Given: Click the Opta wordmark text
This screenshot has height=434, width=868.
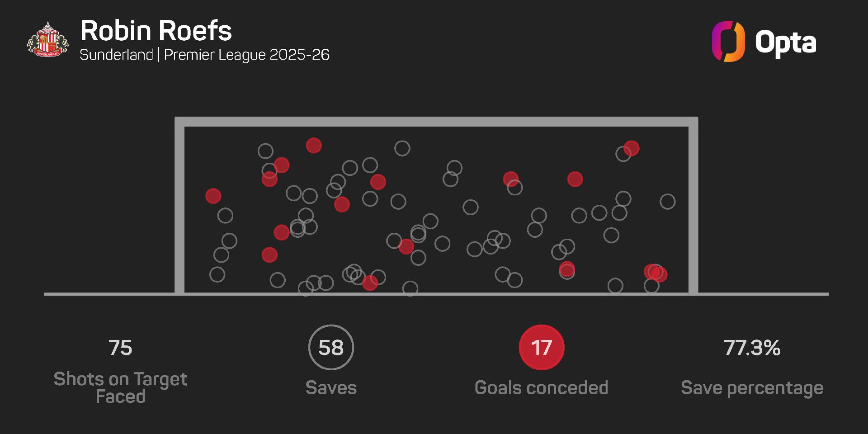Looking at the screenshot, I should pyautogui.click(x=785, y=43).
